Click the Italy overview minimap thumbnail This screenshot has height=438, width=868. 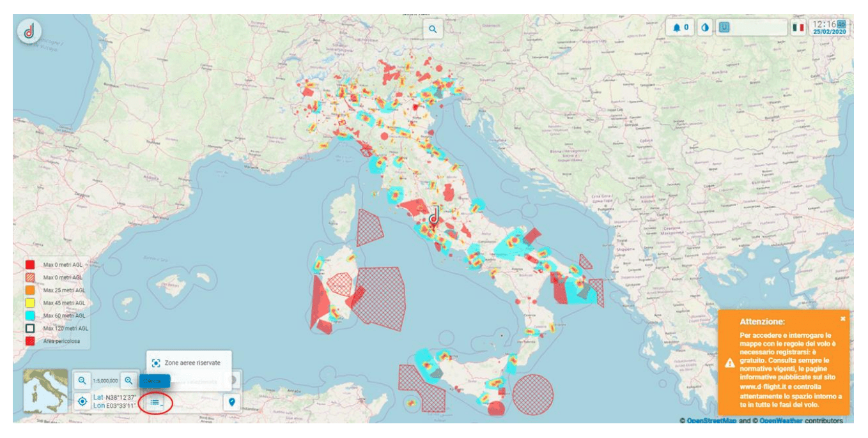coord(45,391)
